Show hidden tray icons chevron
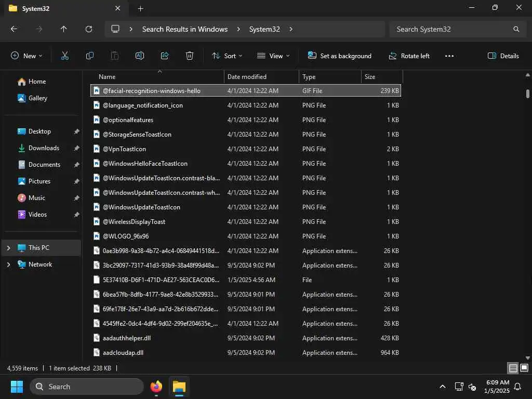 point(443,387)
